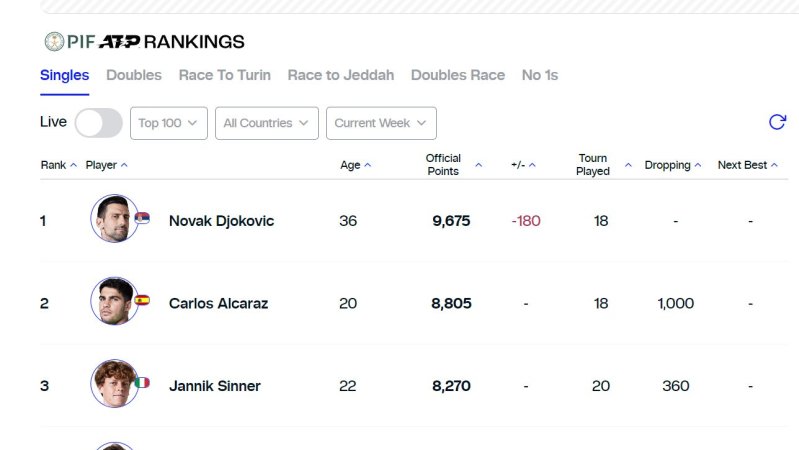The height and width of the screenshot is (450, 799).
Task: Switch to the Doubles tab
Action: click(x=134, y=75)
